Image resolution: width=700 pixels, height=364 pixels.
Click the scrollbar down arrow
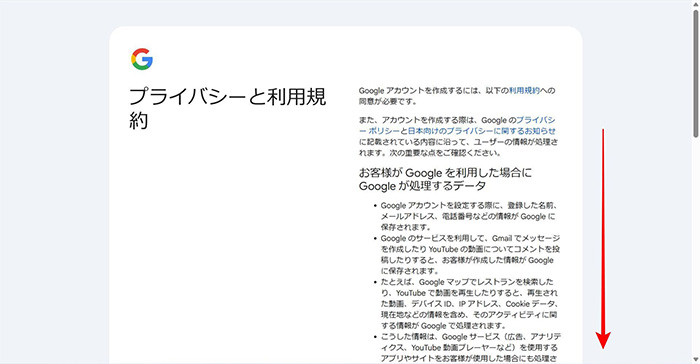click(x=696, y=360)
